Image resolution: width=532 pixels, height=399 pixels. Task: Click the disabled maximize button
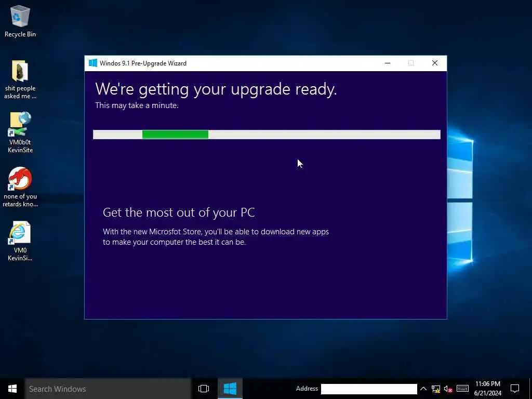point(411,63)
